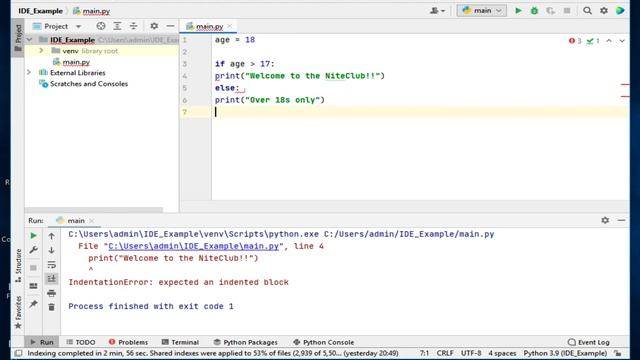Go to next highlighted error arrow
This screenshot has width=640, height=360.
(x=622, y=41)
